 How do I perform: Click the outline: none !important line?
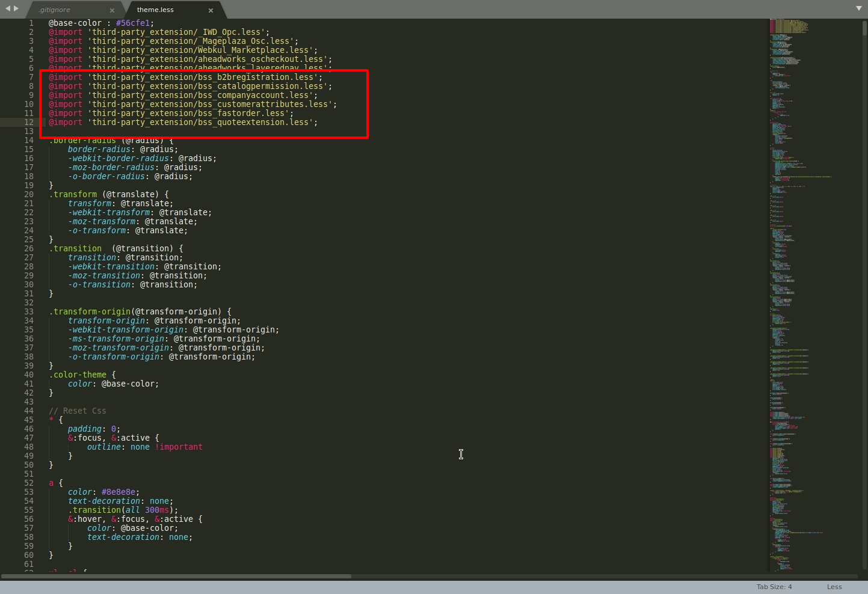pyautogui.click(x=144, y=447)
